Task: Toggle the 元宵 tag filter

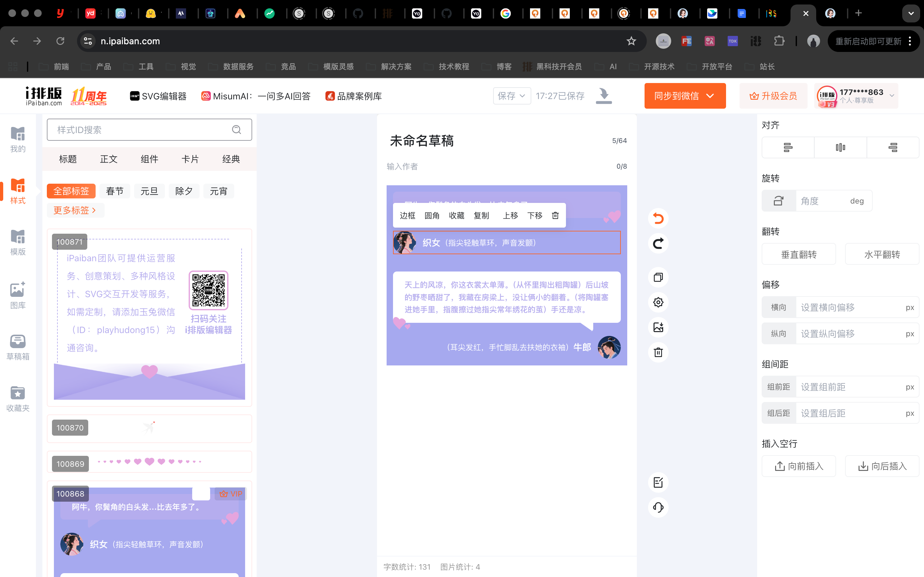Action: pos(218,191)
